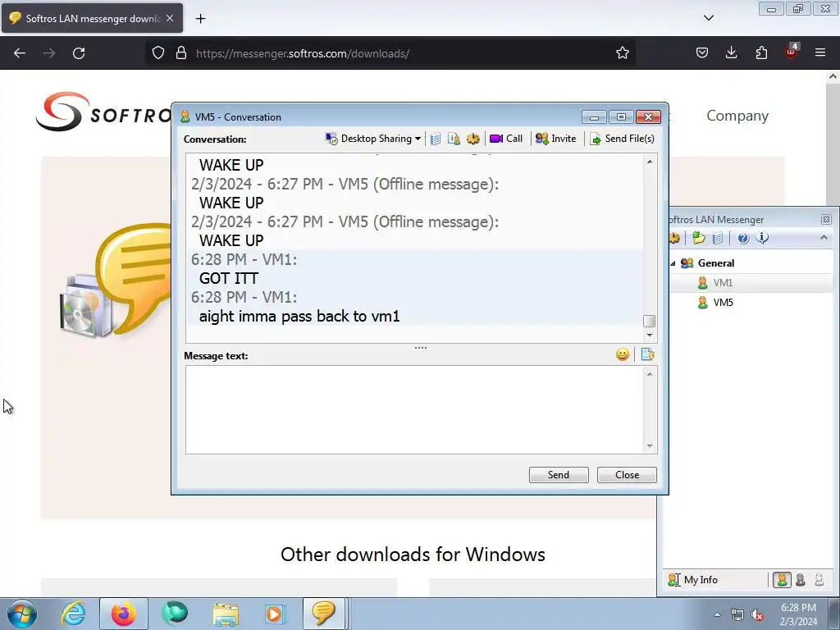Start a video Call with VM5
The width and height of the screenshot is (840, 630).
click(x=506, y=139)
